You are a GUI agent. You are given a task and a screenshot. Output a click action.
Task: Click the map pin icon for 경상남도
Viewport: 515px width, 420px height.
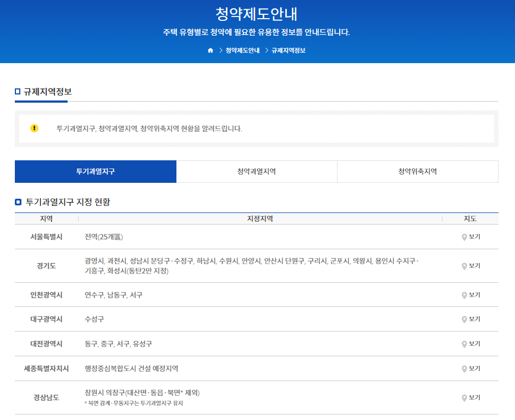click(464, 398)
